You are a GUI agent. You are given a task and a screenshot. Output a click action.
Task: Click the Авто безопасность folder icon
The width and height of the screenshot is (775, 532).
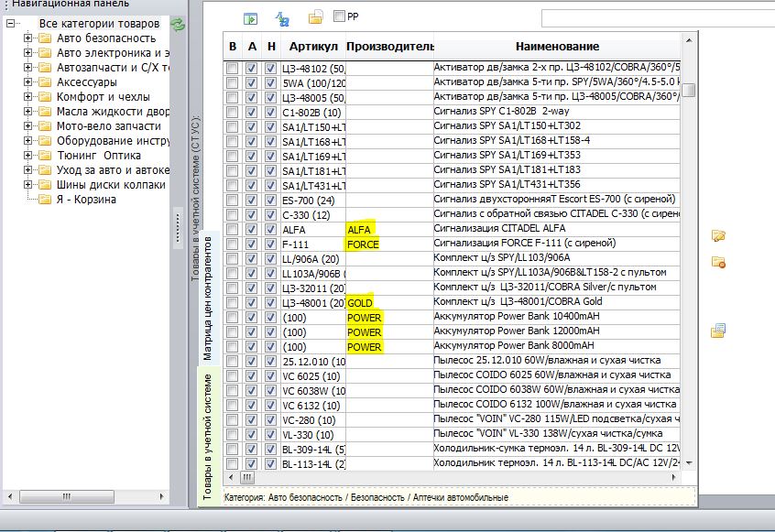pyautogui.click(x=45, y=38)
